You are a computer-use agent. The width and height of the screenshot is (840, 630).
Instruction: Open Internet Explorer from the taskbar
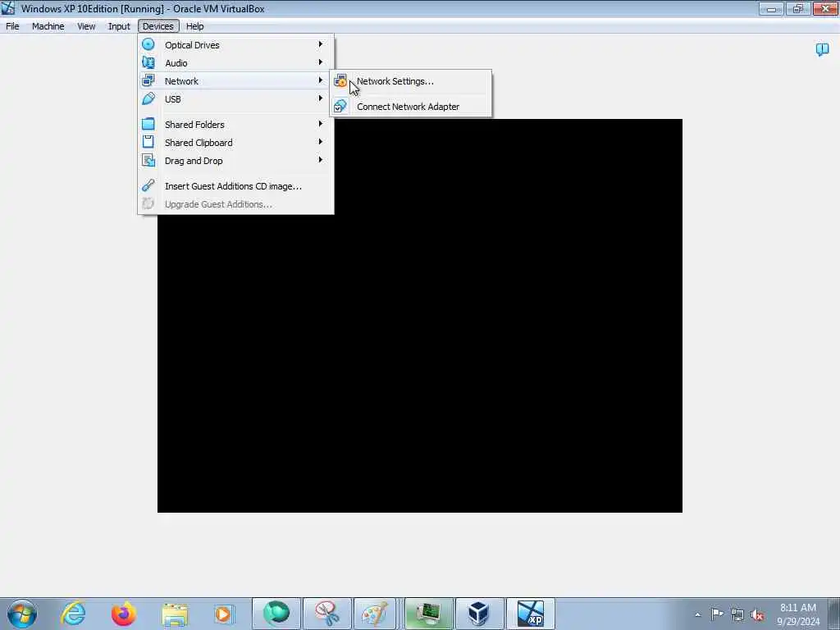[x=73, y=614]
